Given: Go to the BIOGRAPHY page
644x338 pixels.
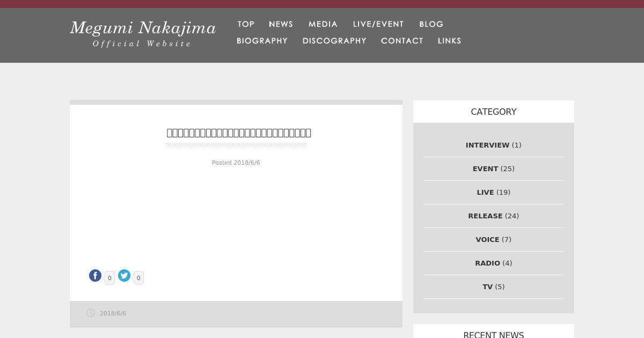Looking at the screenshot, I should [x=262, y=41].
